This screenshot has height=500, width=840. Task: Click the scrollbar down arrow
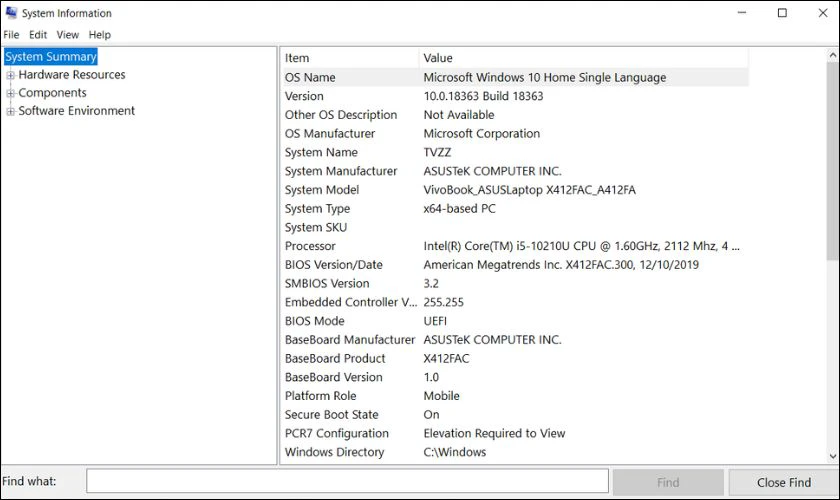click(x=832, y=457)
